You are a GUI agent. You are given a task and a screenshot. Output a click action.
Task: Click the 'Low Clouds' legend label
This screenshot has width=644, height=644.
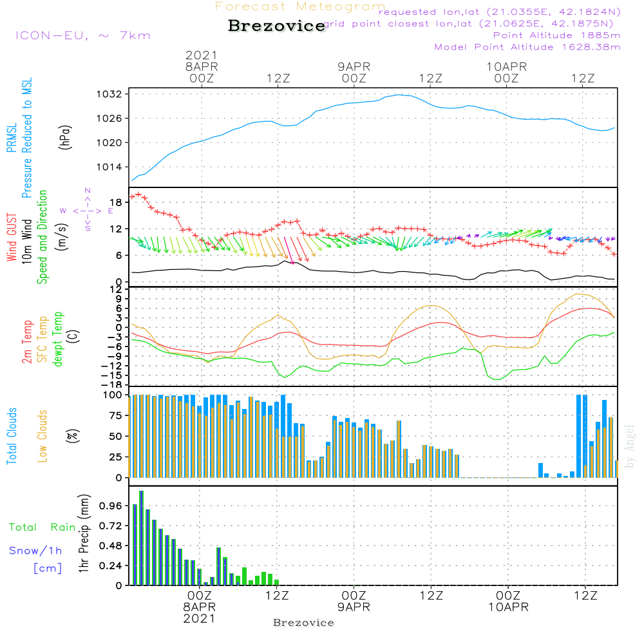click(x=43, y=436)
